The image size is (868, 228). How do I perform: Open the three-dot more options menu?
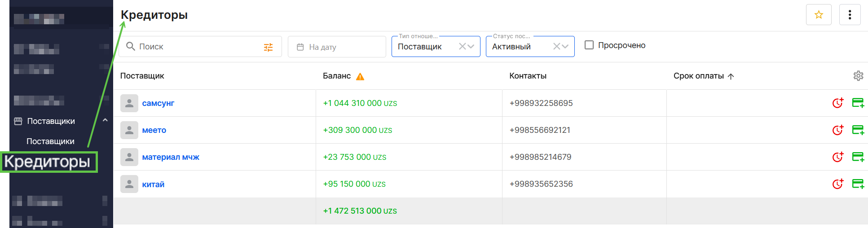point(850,15)
